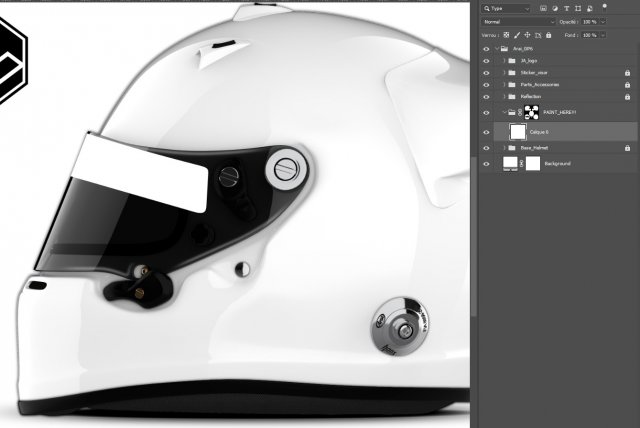
Task: Open the Fond percentage dropdown arrow
Action: pos(603,35)
